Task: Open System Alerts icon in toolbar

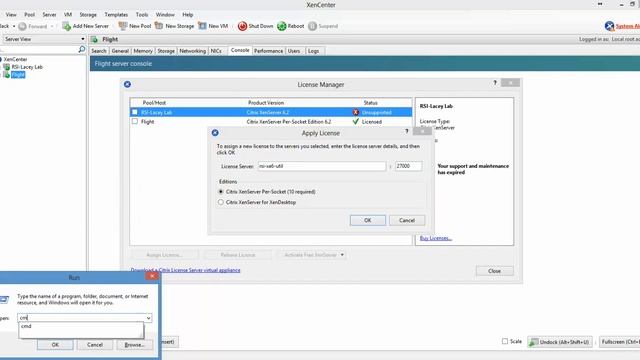Action: point(609,26)
